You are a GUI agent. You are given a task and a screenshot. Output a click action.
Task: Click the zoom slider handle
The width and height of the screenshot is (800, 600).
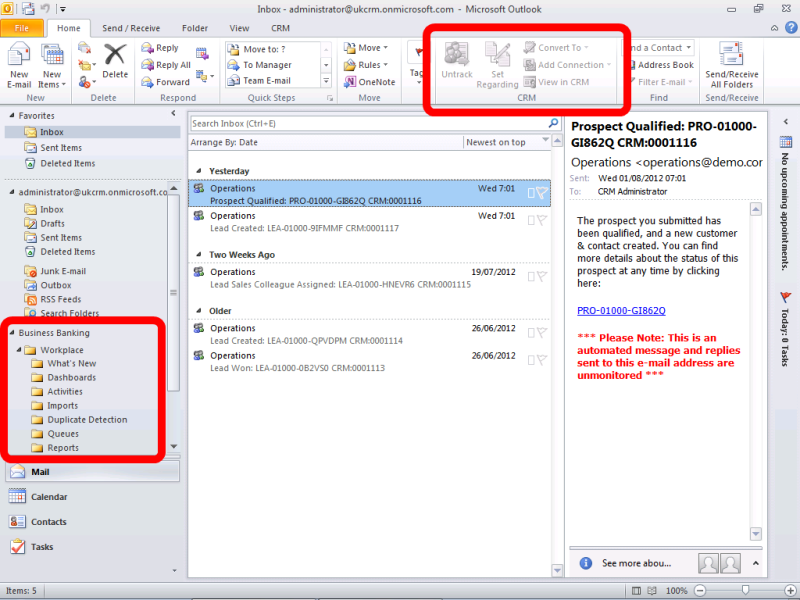(x=745, y=590)
